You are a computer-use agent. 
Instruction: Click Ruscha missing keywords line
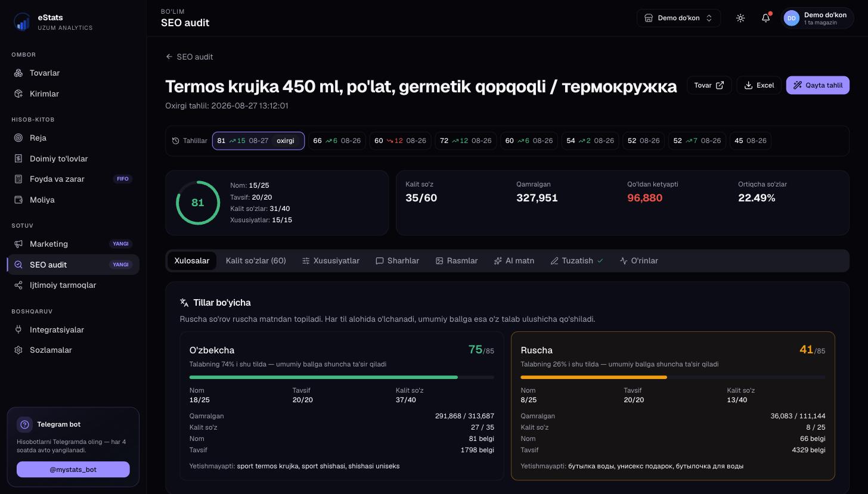632,466
